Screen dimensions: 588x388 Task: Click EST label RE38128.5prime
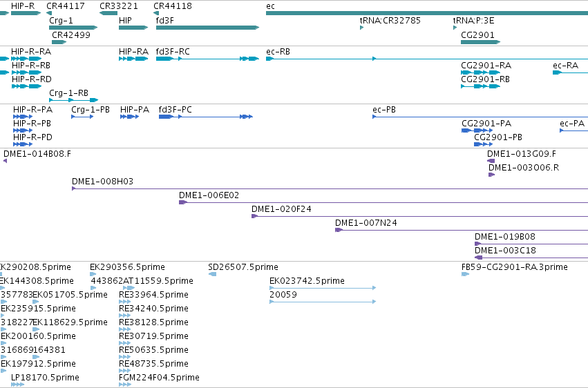tap(153, 322)
